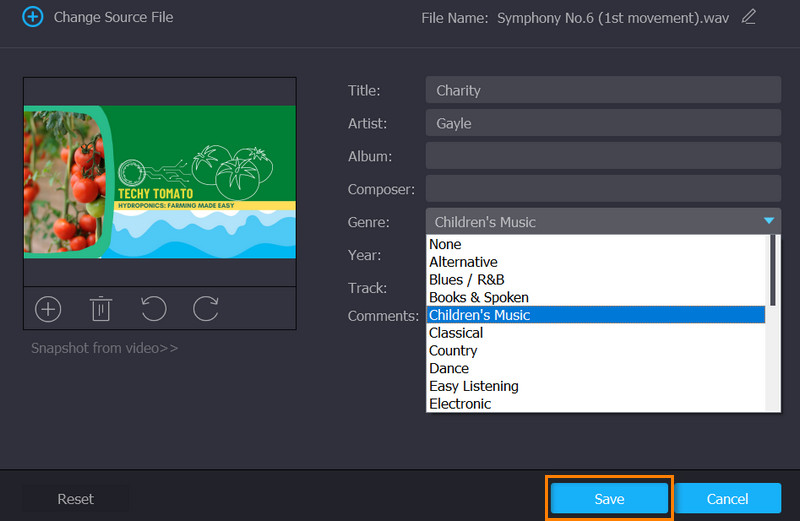Select Books & Spoken genre
This screenshot has height=521, width=800.
pyautogui.click(x=479, y=297)
